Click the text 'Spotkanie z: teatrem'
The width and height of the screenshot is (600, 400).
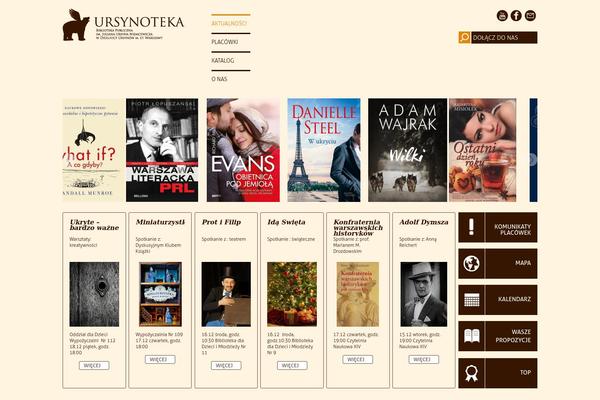click(x=224, y=239)
